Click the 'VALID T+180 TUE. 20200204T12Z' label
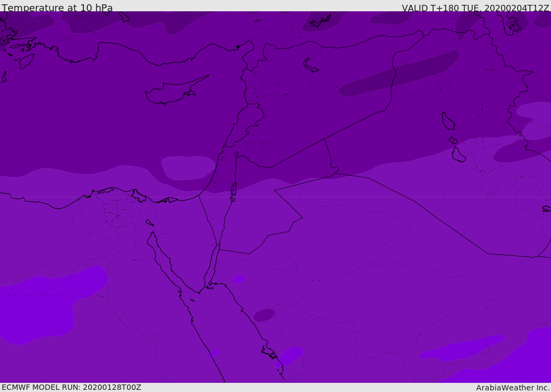The image size is (551, 392). [475, 8]
